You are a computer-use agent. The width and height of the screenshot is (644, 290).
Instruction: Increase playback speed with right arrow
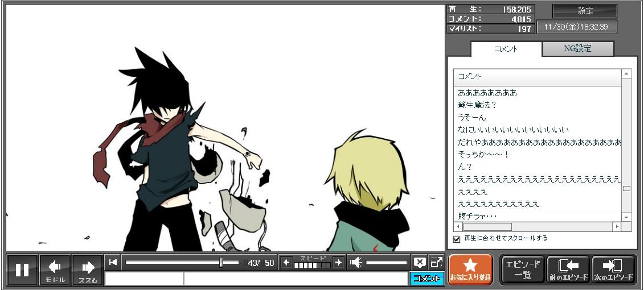click(338, 262)
